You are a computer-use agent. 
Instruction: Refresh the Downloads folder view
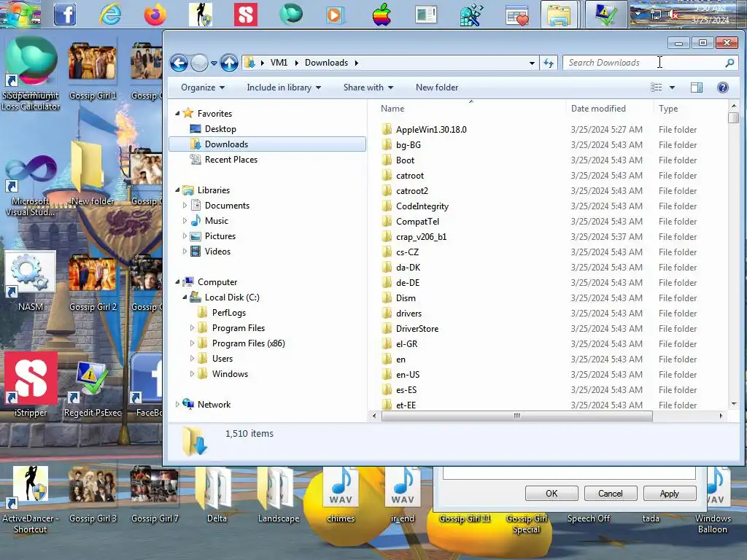549,63
